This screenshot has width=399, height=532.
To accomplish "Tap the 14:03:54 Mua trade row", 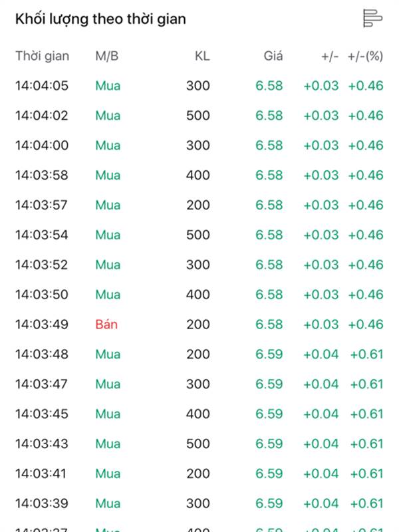I will pyautogui.click(x=199, y=235).
